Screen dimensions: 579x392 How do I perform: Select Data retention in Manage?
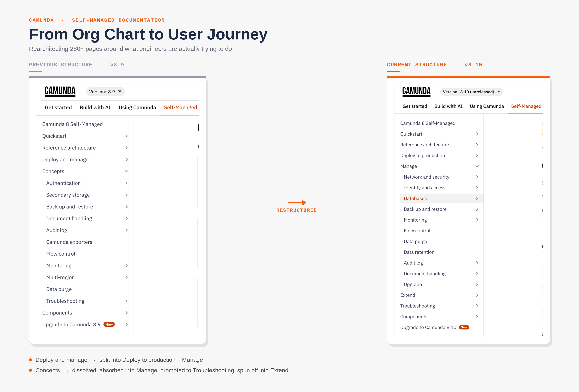click(x=419, y=252)
